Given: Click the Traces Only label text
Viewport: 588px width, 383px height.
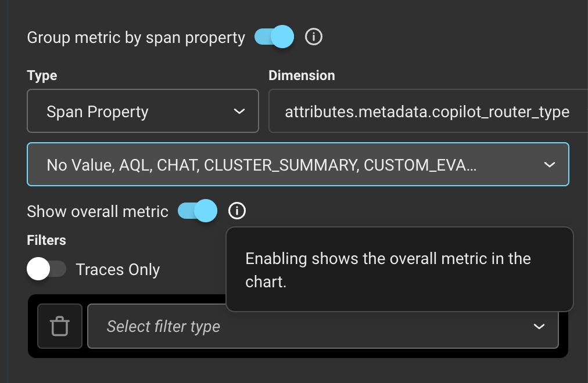Looking at the screenshot, I should [x=118, y=270].
